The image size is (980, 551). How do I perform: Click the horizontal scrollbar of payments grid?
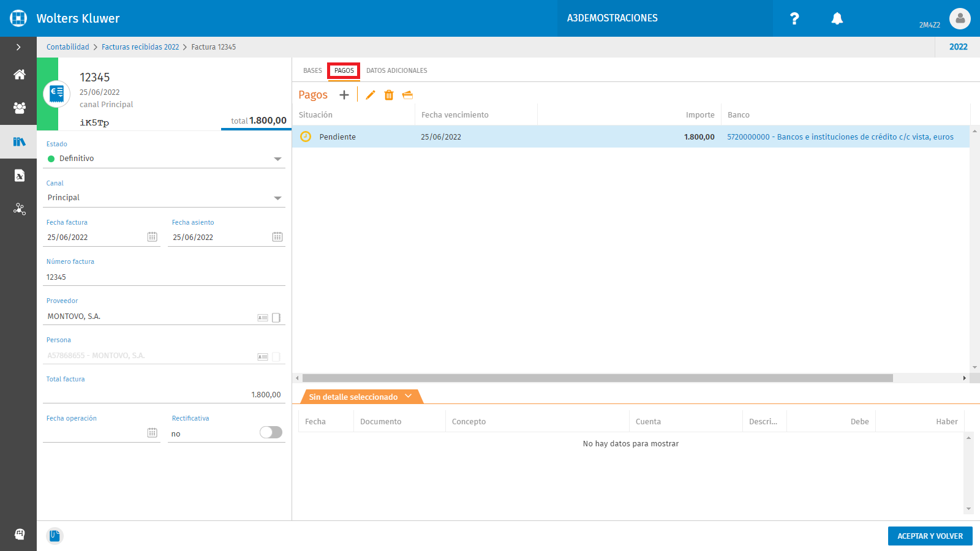click(x=597, y=378)
